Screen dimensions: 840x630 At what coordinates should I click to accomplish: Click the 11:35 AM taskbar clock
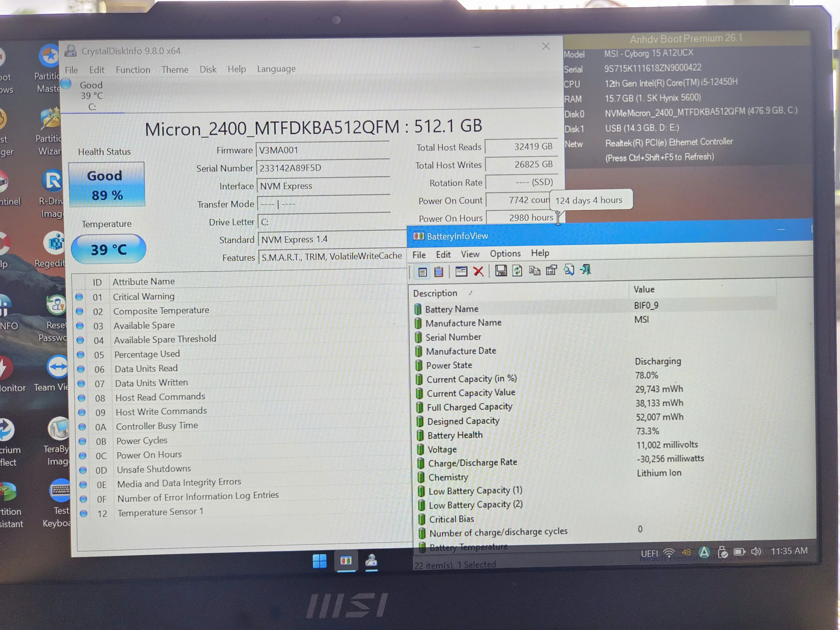pyautogui.click(x=789, y=551)
